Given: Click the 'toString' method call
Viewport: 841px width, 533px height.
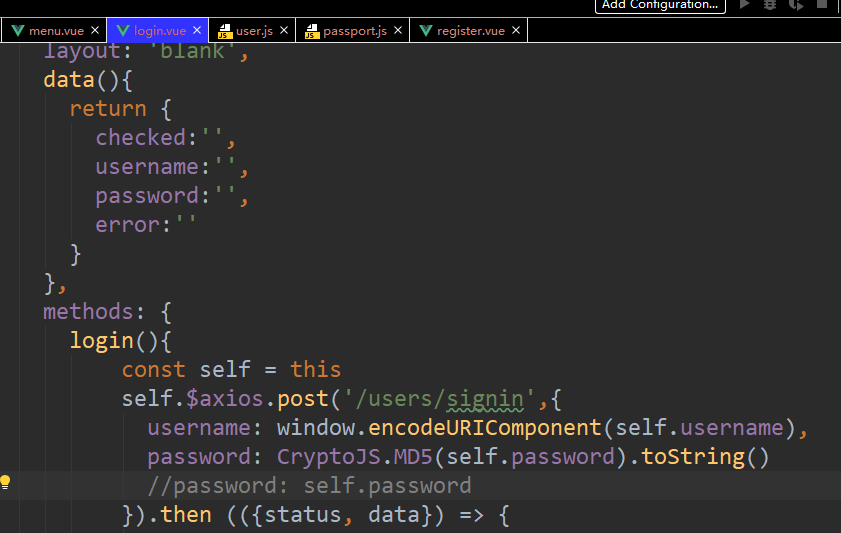Looking at the screenshot, I should 693,457.
